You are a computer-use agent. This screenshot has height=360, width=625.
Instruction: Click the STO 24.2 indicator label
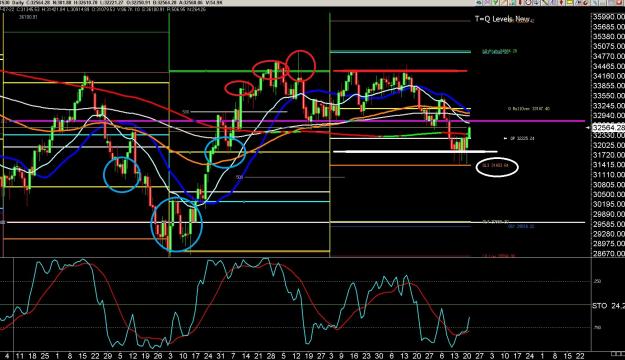tap(608, 306)
